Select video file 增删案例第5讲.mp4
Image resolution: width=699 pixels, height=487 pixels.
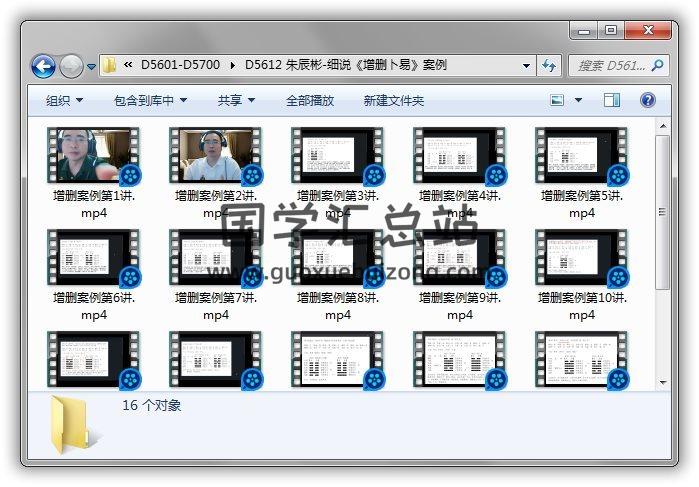582,155
